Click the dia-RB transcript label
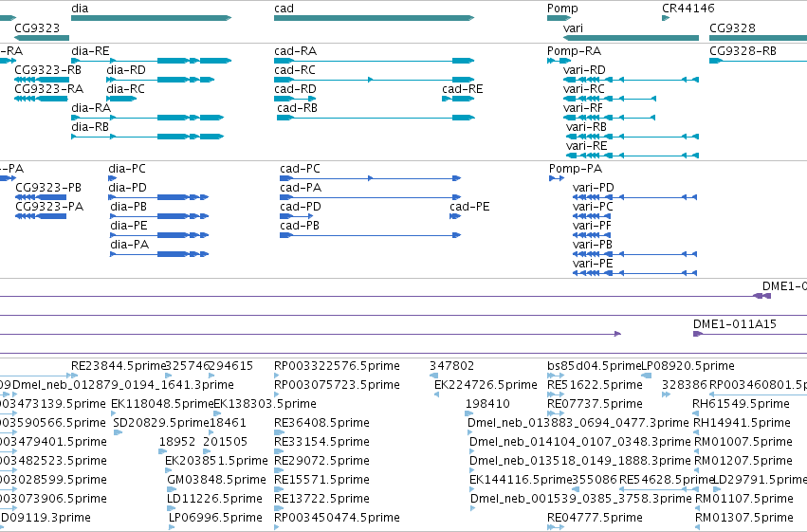The width and height of the screenshot is (807, 532). [x=90, y=127]
